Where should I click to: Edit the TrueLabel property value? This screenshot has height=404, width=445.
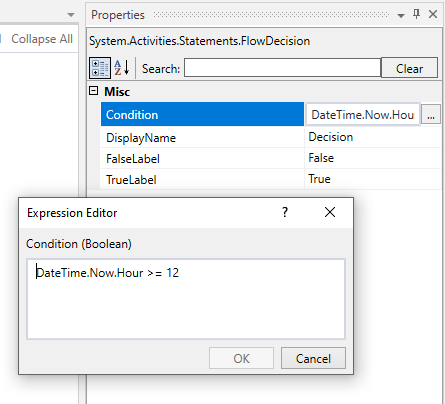tap(373, 179)
